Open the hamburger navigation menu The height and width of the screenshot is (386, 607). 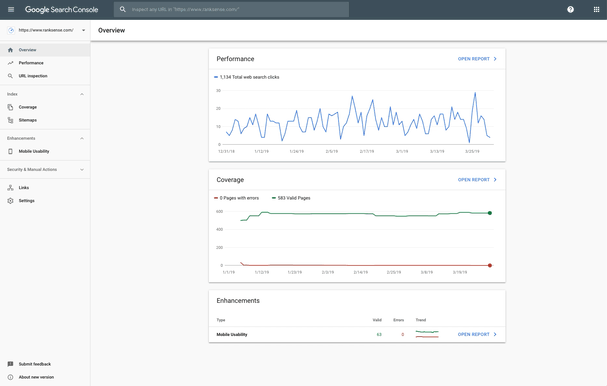coord(11,10)
